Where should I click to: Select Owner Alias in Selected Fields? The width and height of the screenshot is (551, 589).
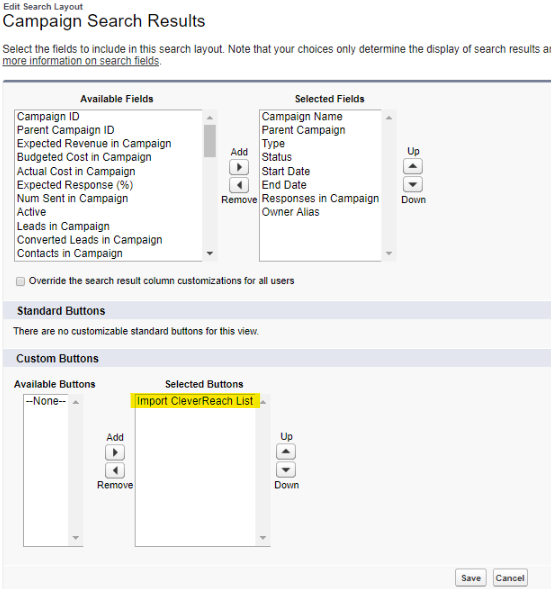coord(290,212)
